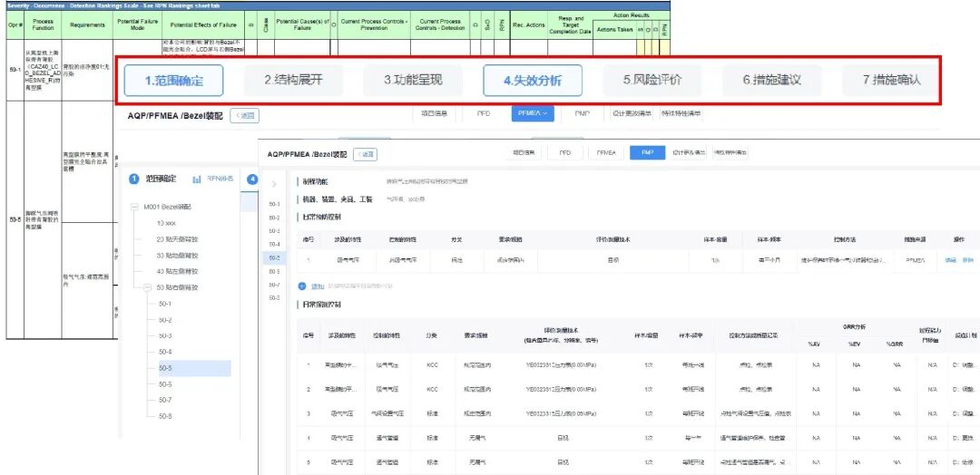Collapse the 50 贴右侧背胶 tree node
The width and height of the screenshot is (980, 475).
point(148,287)
